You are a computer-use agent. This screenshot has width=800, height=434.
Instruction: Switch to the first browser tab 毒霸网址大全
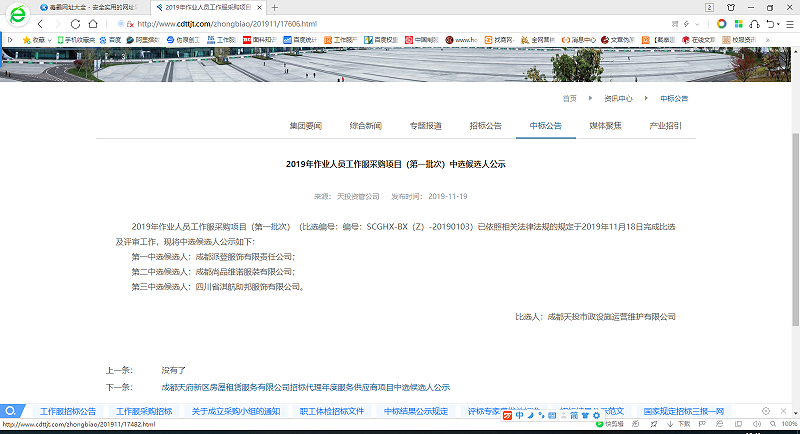pyautogui.click(x=90, y=7)
